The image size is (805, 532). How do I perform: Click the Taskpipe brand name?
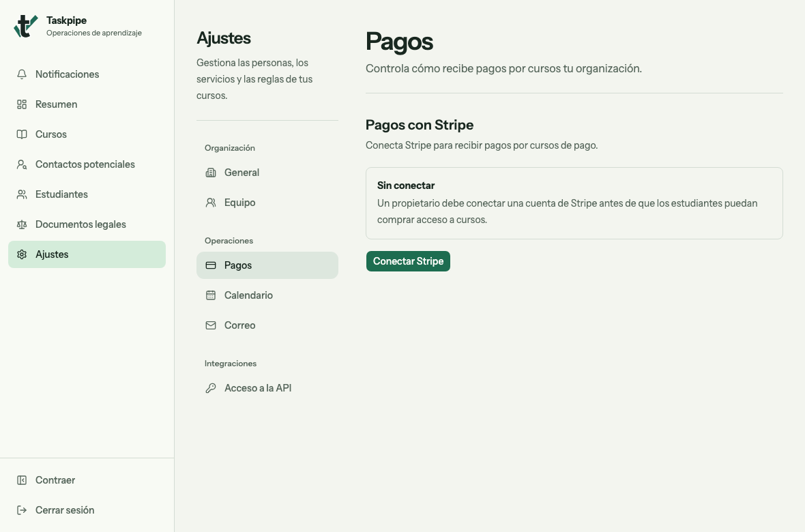[66, 20]
